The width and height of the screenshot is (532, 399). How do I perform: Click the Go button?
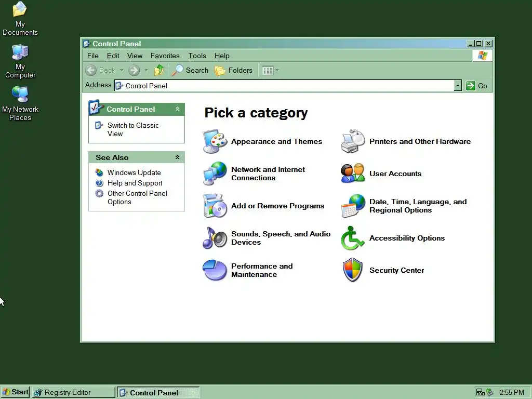477,86
